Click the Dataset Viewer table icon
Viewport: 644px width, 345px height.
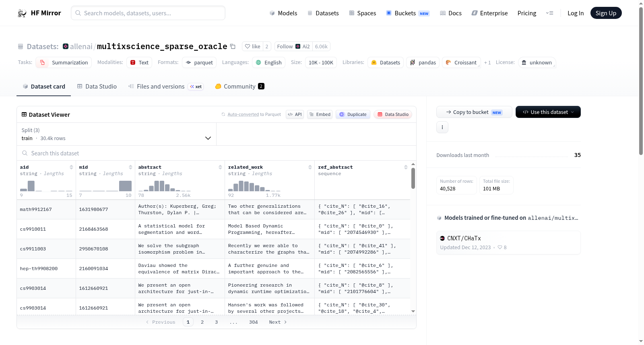[x=24, y=115]
